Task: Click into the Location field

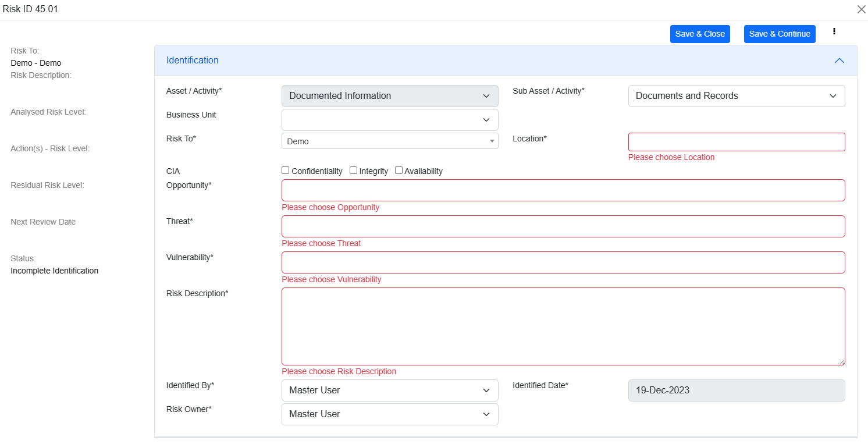Action: (736, 142)
